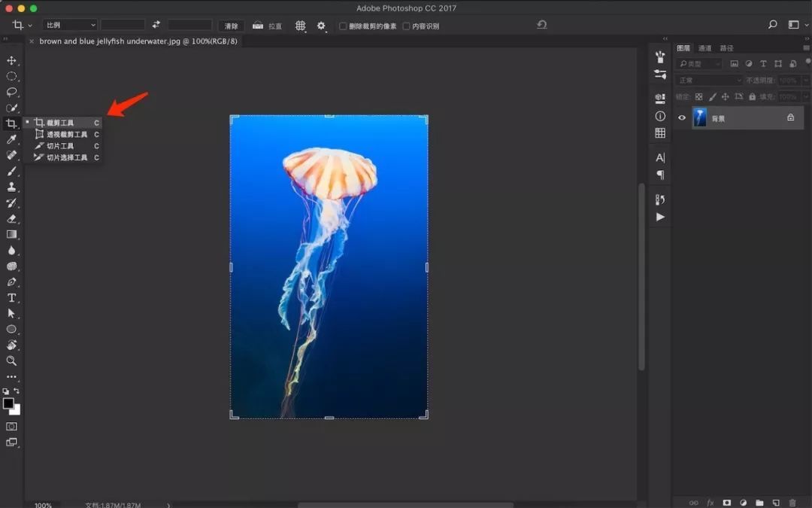Click the crop overlay grid icon

300,26
